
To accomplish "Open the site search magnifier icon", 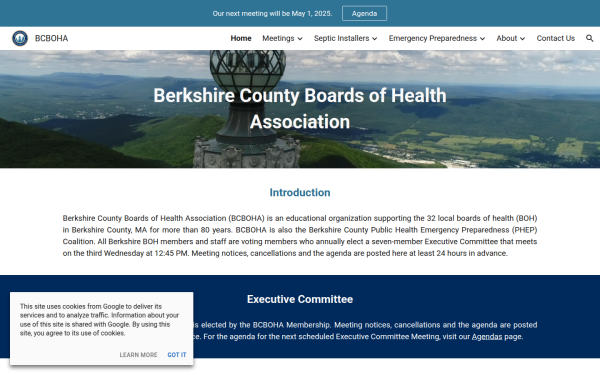I will (x=589, y=38).
